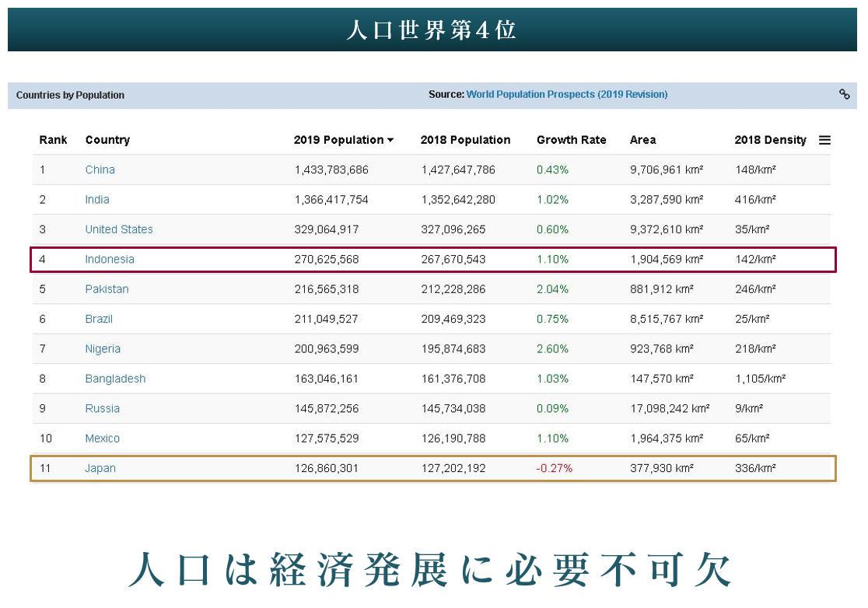Follow the Pakistan country link
Image resolution: width=868 pixels, height=608 pixels.
(x=107, y=289)
